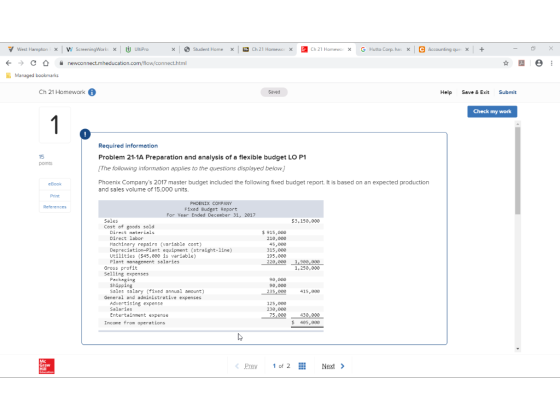The width and height of the screenshot is (560, 420).
Task: Click the browser back arrow icon
Action: pos(9,63)
